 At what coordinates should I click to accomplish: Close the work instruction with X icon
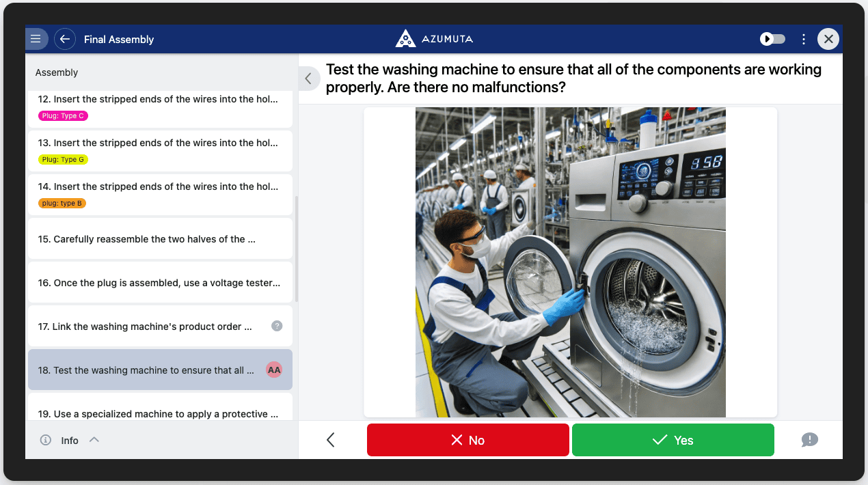(x=828, y=39)
